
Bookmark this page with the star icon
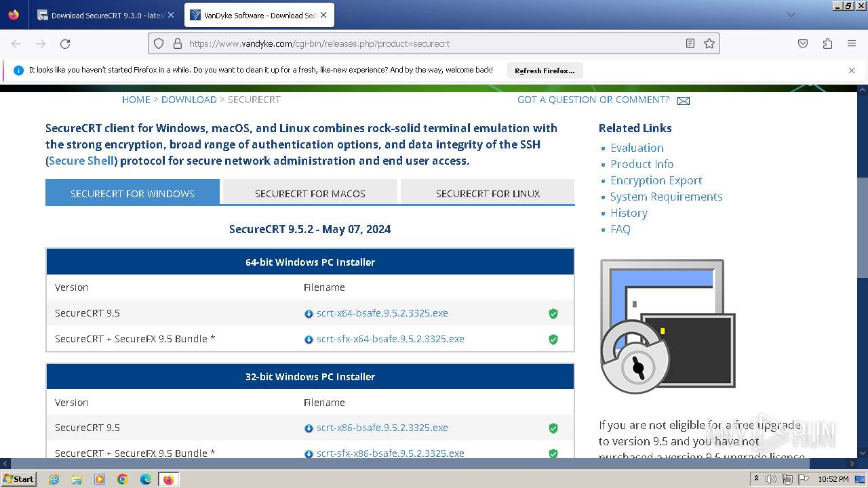pyautogui.click(x=709, y=43)
